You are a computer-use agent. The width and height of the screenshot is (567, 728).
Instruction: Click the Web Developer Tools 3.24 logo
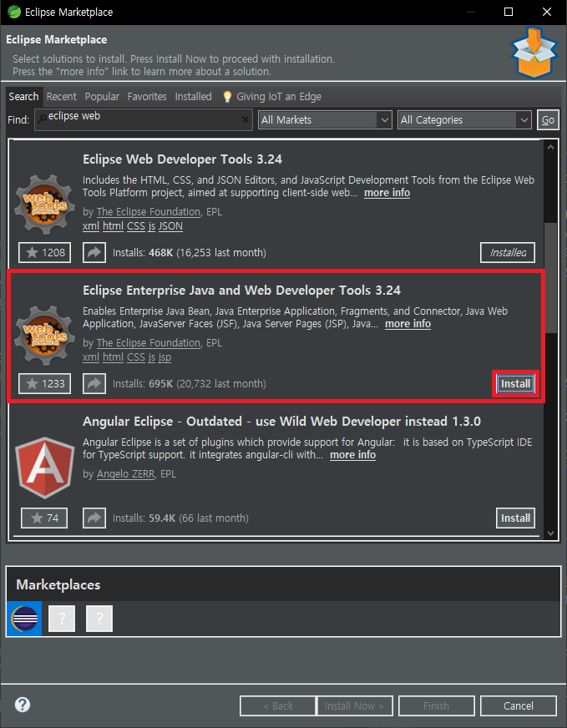(44, 205)
